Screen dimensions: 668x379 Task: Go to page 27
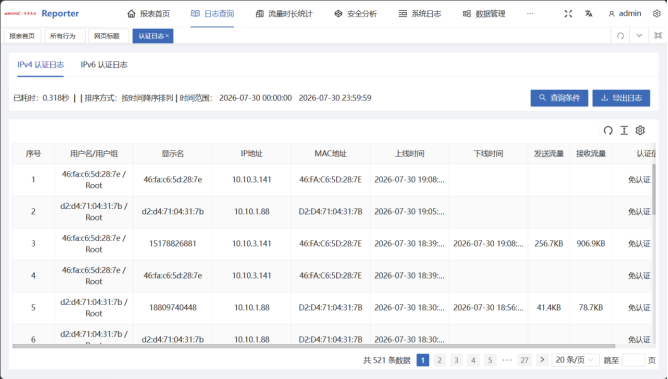(524, 360)
